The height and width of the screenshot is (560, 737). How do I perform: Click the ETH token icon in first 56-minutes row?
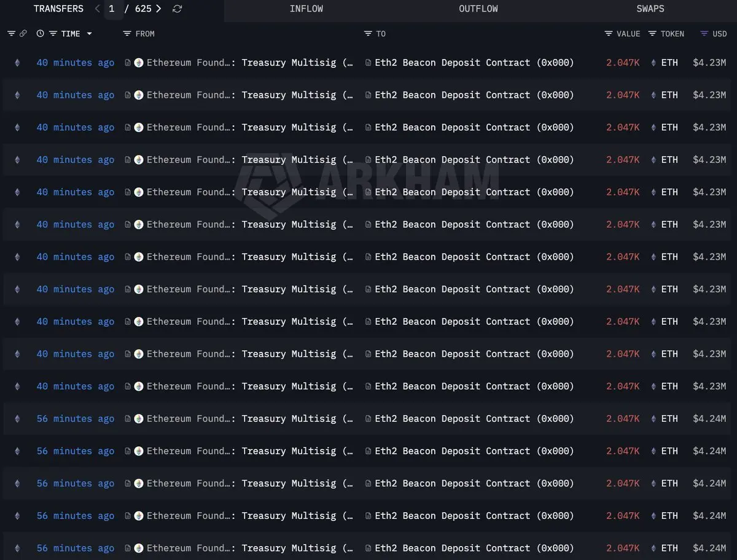[653, 419]
